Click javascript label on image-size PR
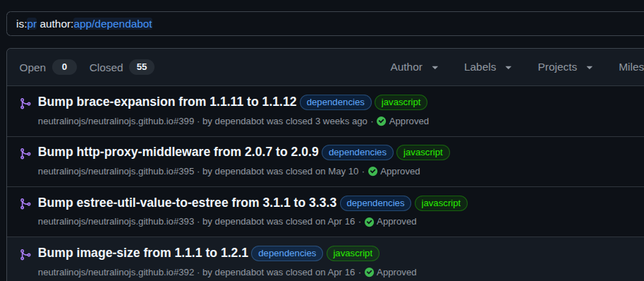This screenshot has width=644, height=281. 353,253
